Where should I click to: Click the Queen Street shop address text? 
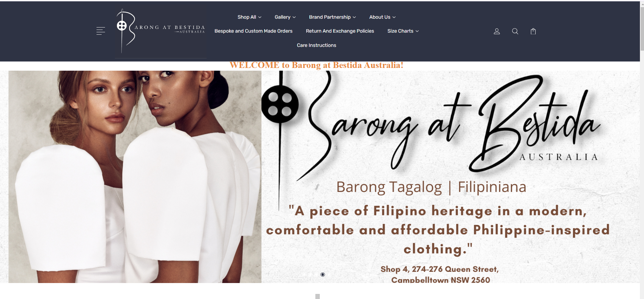tap(440, 275)
